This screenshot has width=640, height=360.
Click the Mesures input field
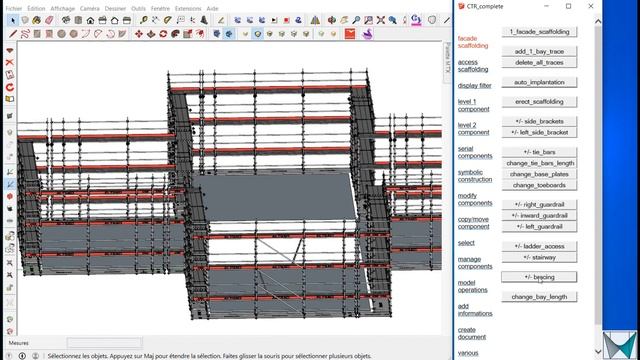tap(104, 343)
